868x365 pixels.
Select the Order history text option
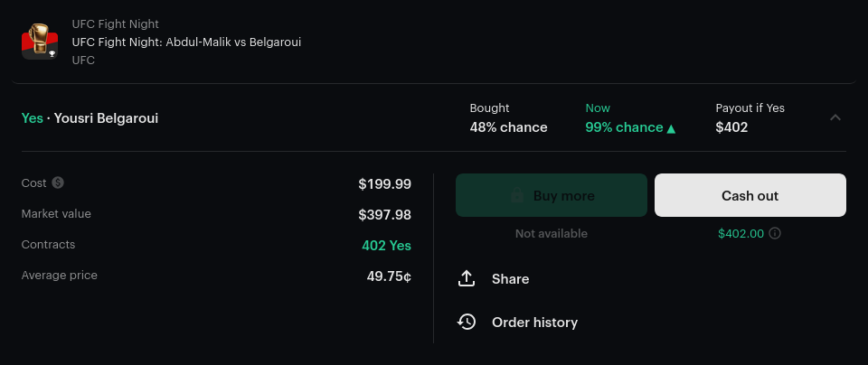point(534,322)
